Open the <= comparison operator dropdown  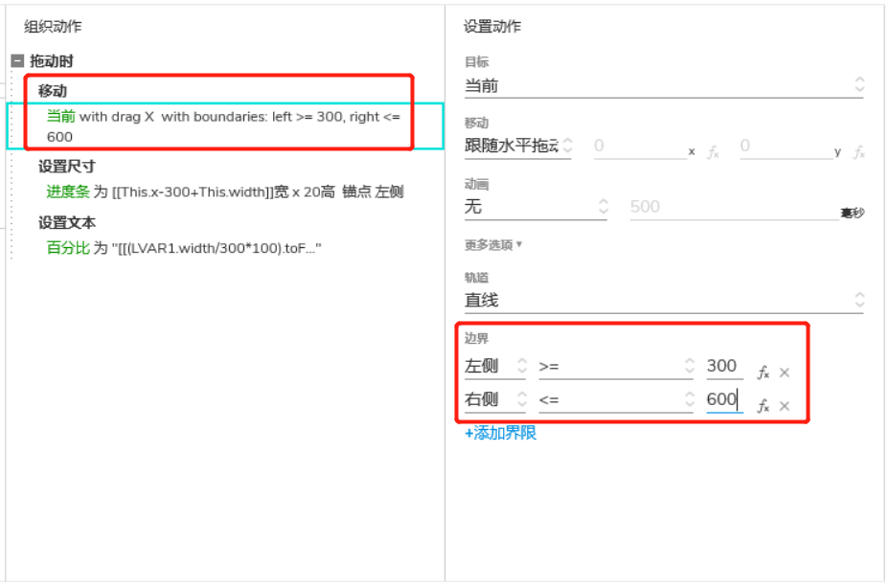(x=616, y=399)
